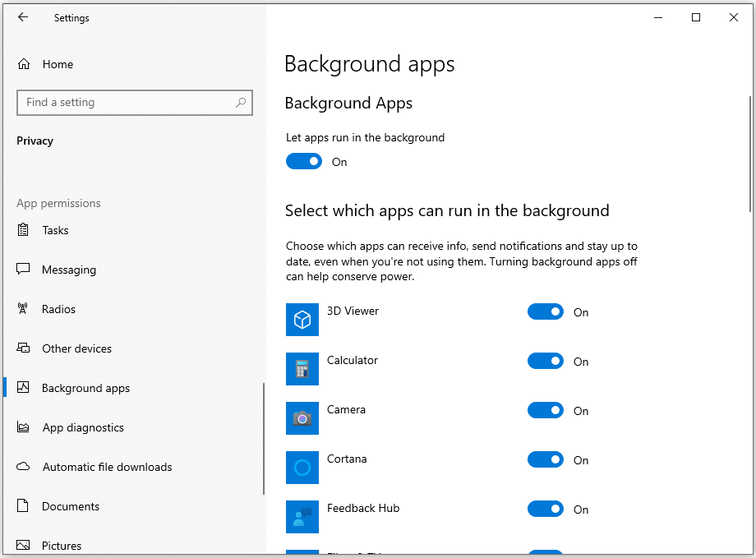Click the Pictures sidebar icon

[x=24, y=545]
